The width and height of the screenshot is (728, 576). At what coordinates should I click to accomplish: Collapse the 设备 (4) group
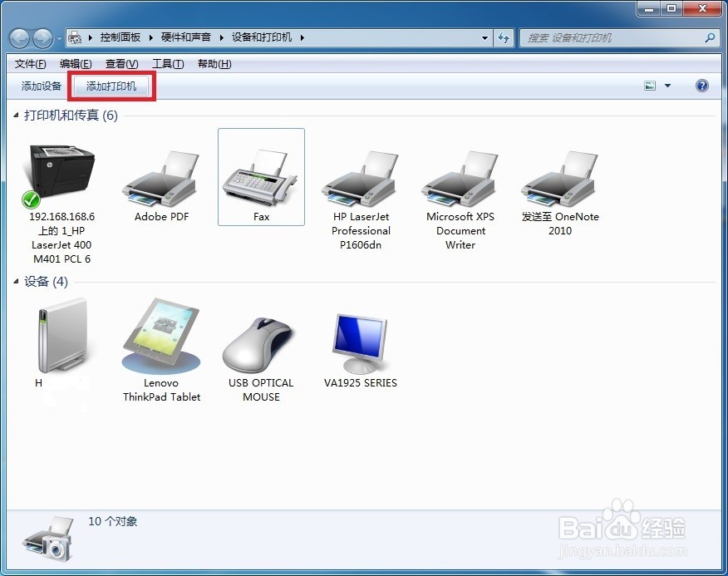tap(17, 281)
